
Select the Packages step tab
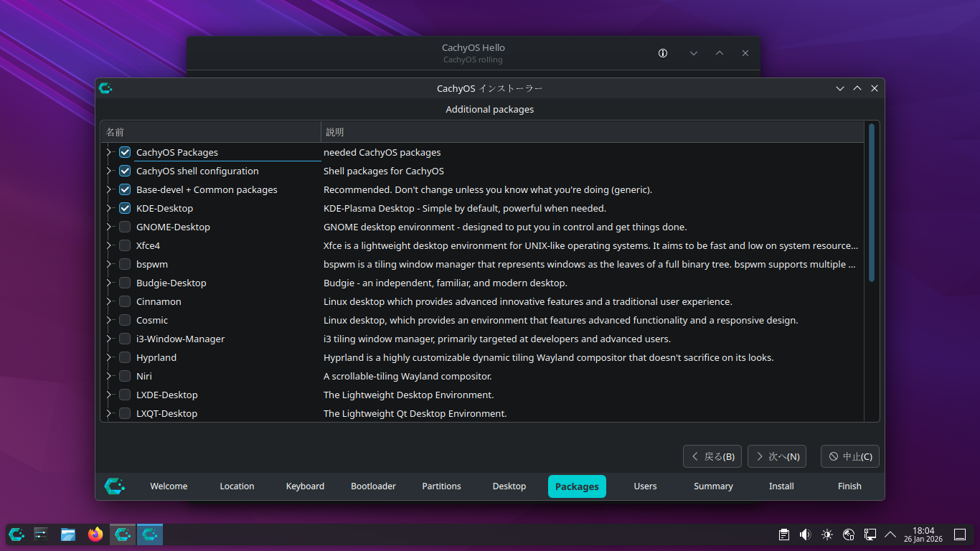(577, 486)
